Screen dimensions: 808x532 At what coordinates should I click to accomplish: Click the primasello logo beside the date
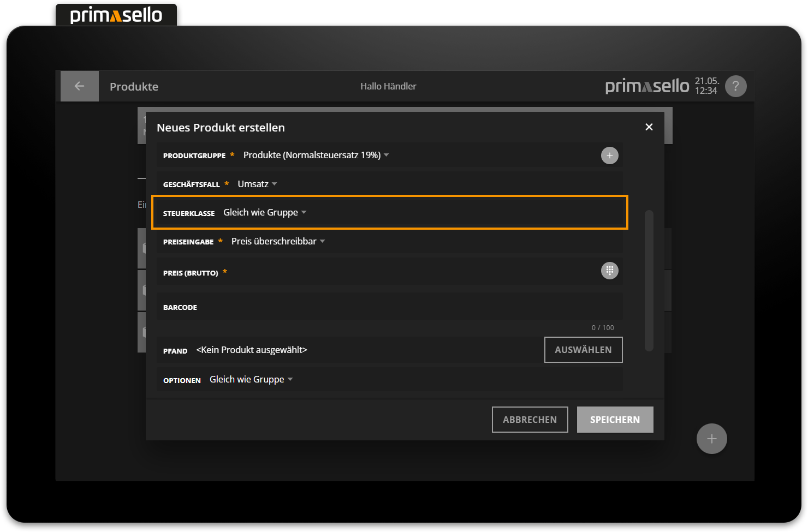click(647, 86)
